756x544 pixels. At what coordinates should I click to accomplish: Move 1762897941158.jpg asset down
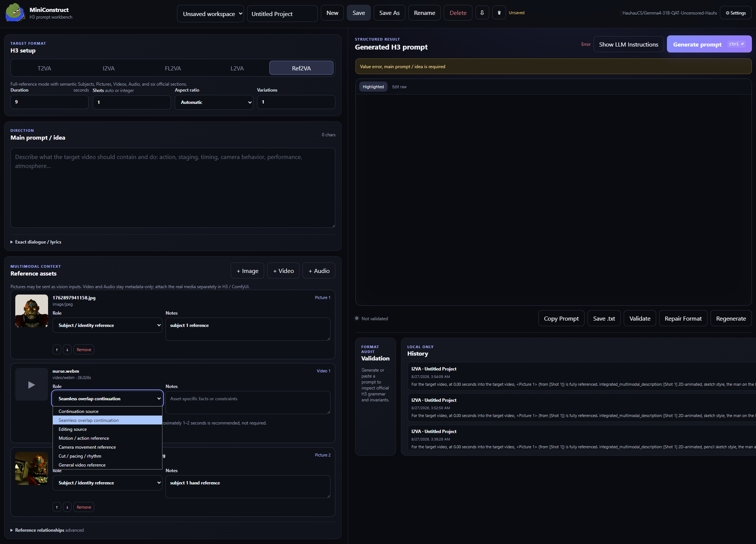[67, 350]
